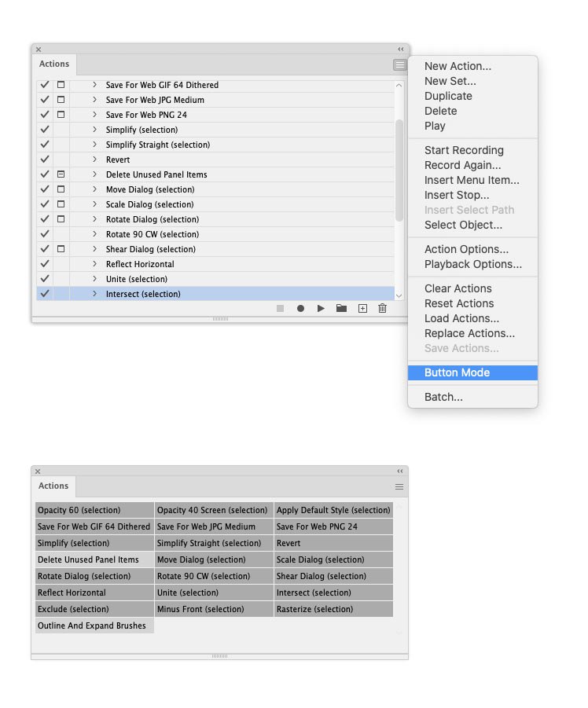Uncheck the Simplify (selection) action checkmark
The width and height of the screenshot is (588, 708).
[45, 130]
